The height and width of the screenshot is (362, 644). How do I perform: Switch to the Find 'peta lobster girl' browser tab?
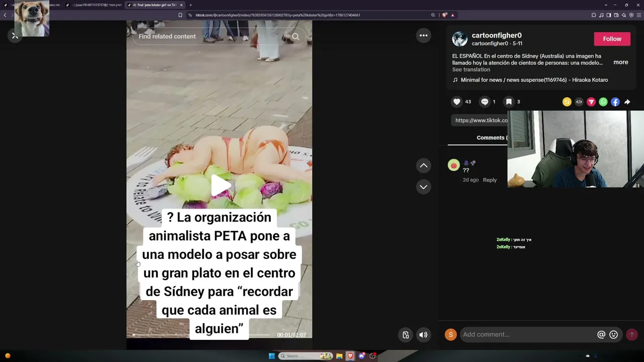(x=155, y=5)
